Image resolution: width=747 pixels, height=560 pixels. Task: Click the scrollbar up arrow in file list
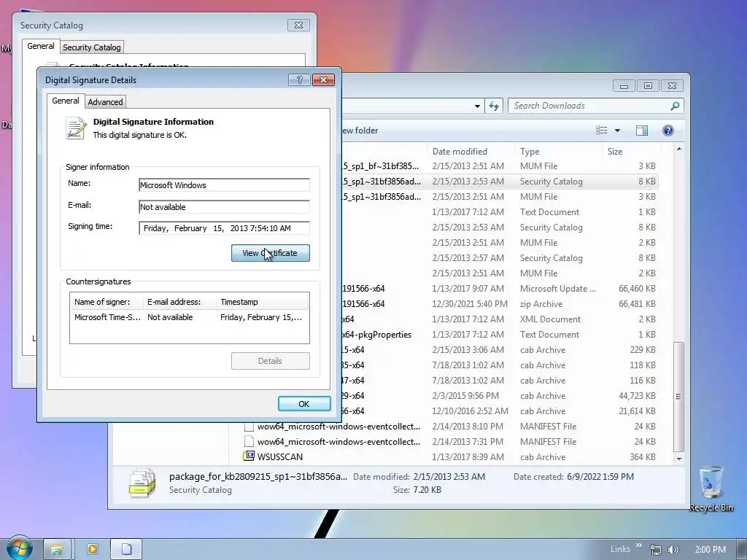click(679, 149)
